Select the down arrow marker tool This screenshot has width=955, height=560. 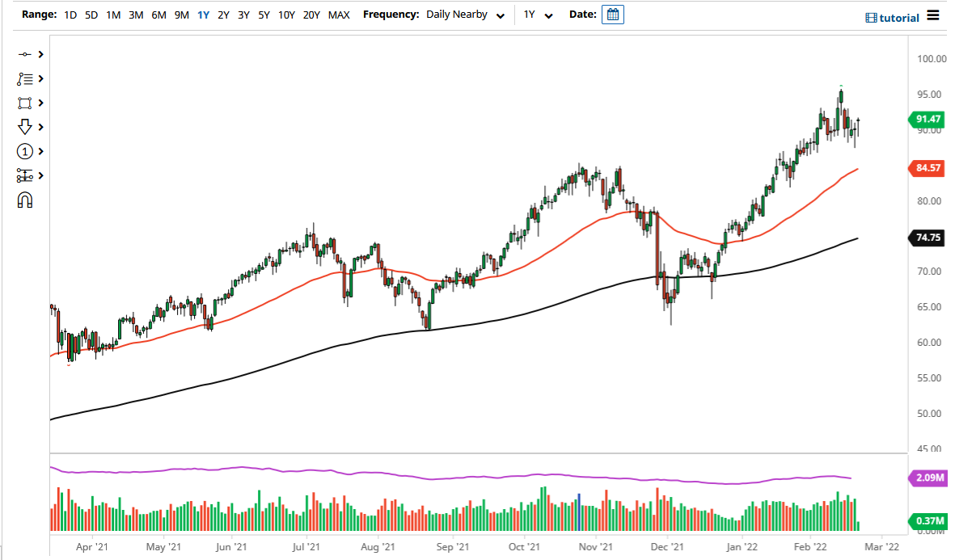(x=24, y=127)
